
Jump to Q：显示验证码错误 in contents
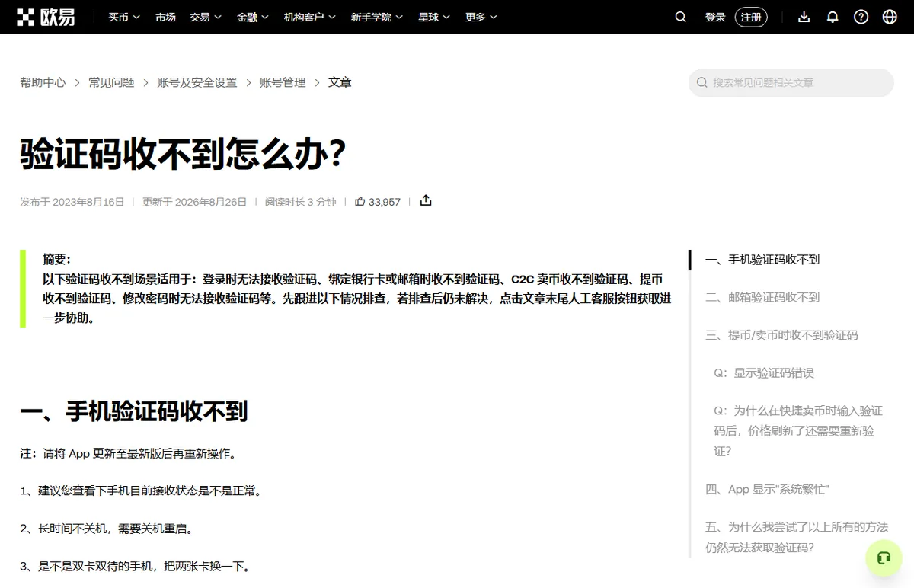click(x=764, y=372)
